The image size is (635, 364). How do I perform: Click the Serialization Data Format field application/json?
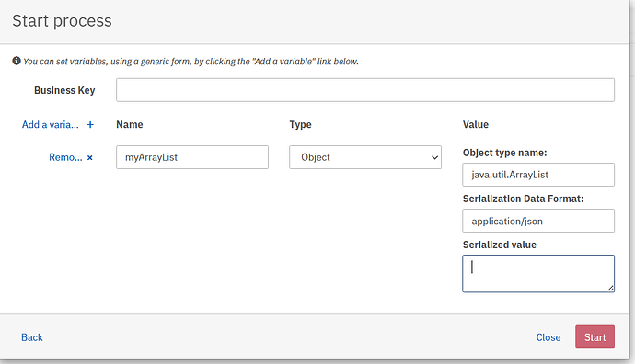tap(538, 221)
